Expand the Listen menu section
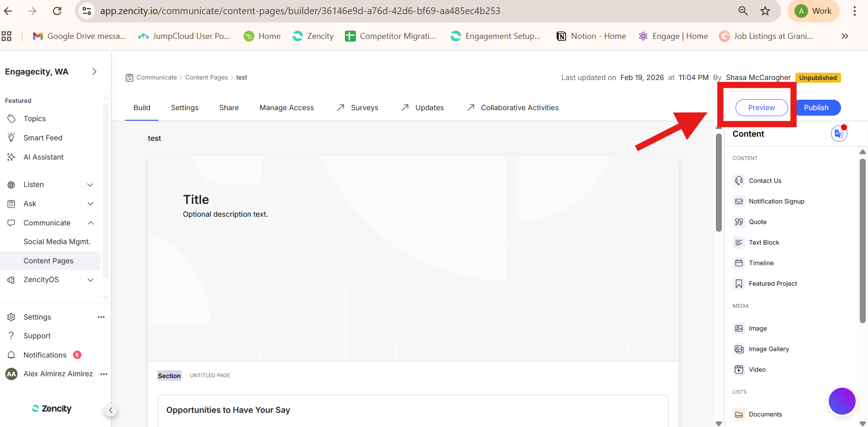 [x=90, y=185]
